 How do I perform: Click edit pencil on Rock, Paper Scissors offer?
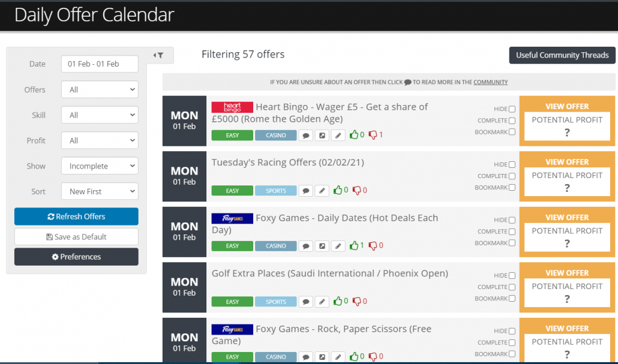(x=338, y=357)
